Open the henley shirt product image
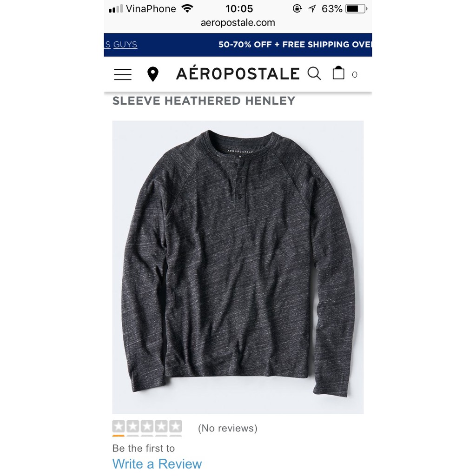The image size is (476, 476). [x=238, y=267]
